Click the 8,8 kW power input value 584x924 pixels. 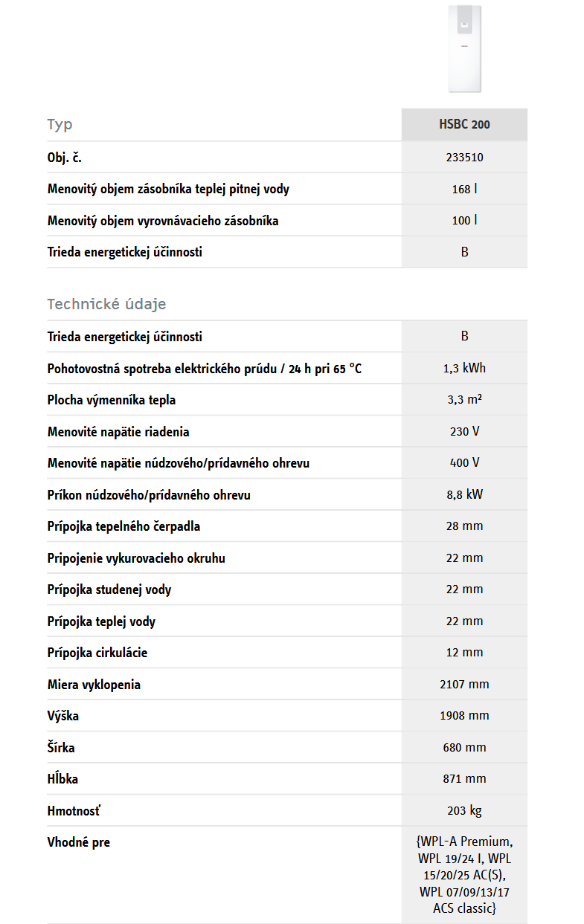[x=464, y=494]
